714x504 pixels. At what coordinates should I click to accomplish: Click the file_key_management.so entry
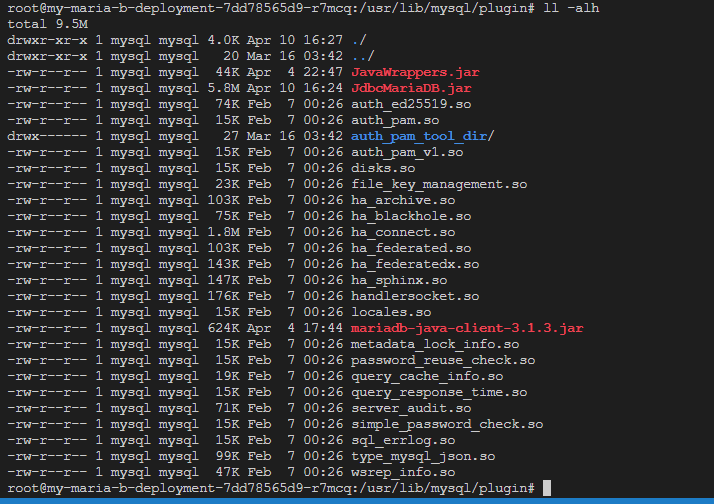tap(426, 184)
